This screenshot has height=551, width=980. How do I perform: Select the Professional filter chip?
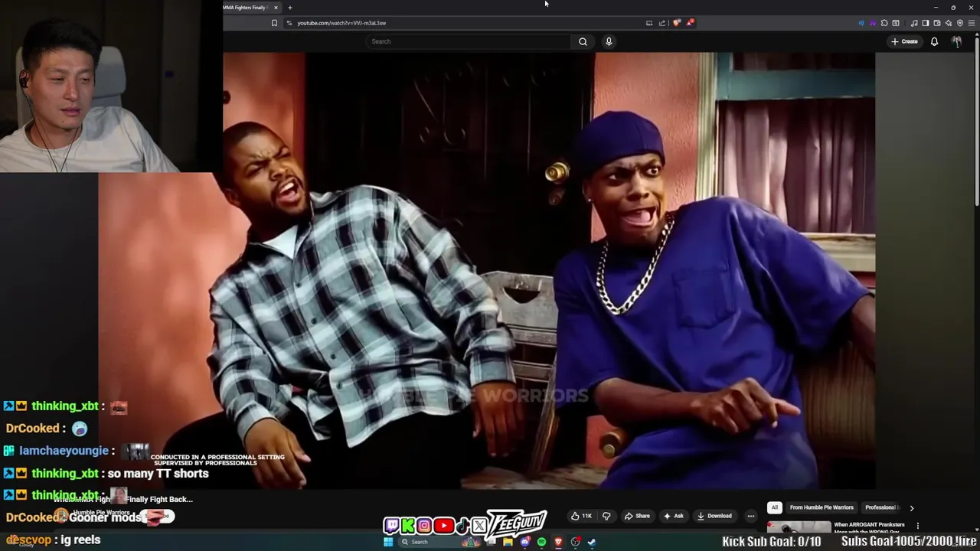880,507
